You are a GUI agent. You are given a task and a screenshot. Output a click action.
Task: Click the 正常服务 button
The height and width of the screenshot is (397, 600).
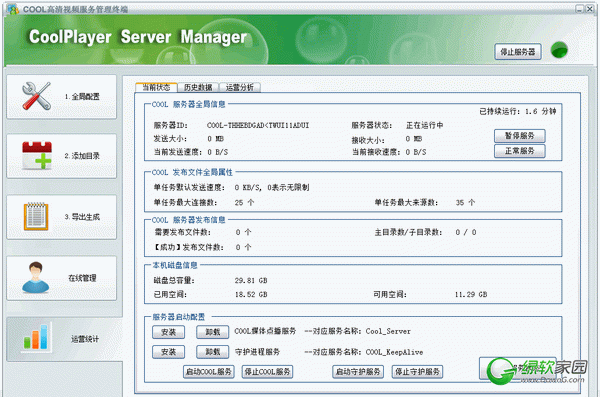[x=520, y=151]
